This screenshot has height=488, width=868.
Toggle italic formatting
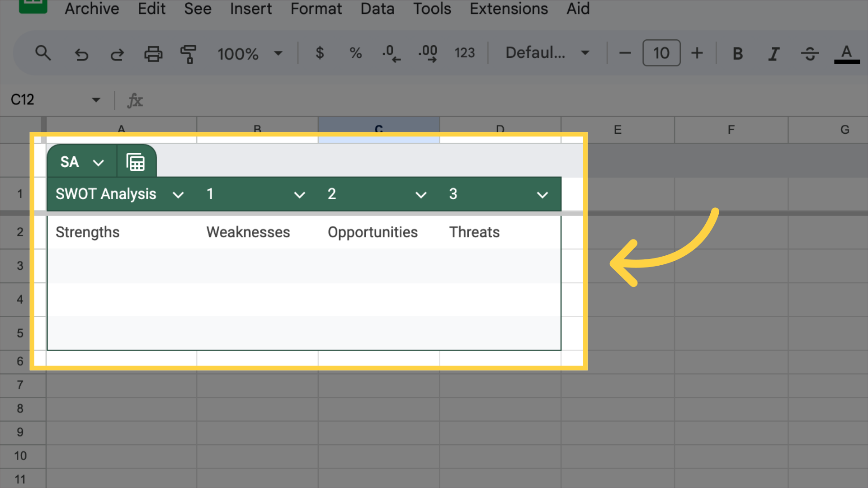(x=774, y=54)
